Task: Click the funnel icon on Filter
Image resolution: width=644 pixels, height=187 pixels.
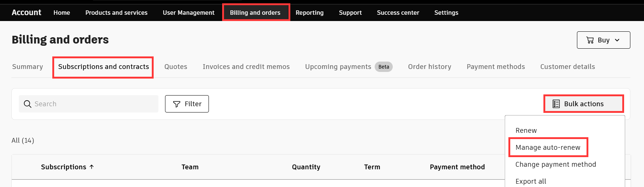Action: [177, 104]
